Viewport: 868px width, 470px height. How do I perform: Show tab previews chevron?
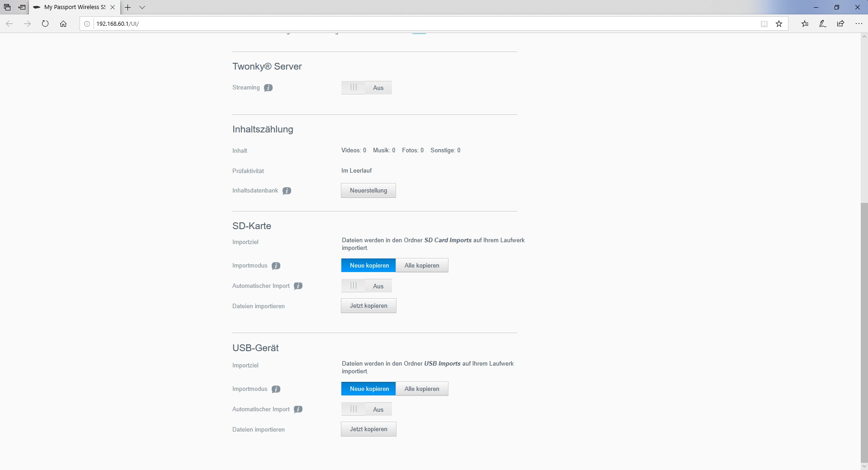pos(142,7)
